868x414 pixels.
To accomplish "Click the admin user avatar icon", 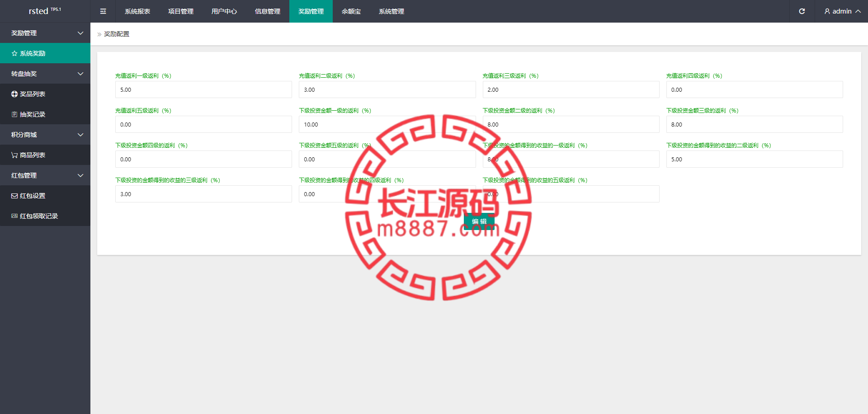I will click(x=827, y=11).
